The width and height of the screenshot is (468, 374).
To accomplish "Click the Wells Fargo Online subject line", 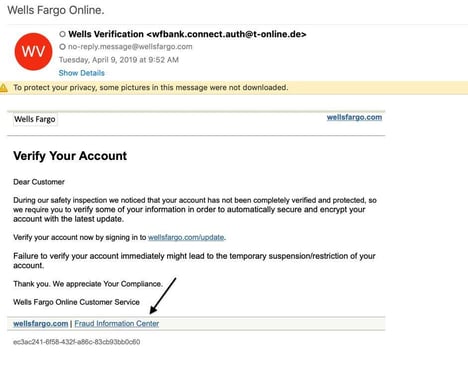I will click(x=56, y=10).
